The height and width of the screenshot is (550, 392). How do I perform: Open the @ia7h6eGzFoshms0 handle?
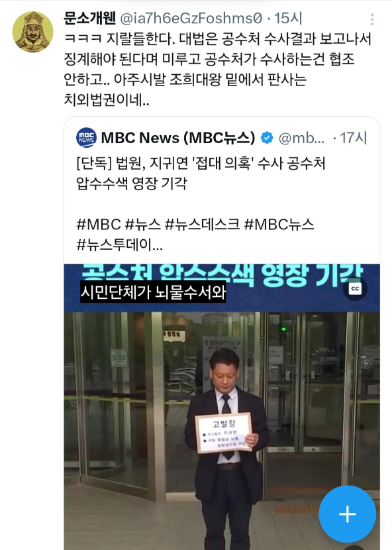click(x=191, y=19)
